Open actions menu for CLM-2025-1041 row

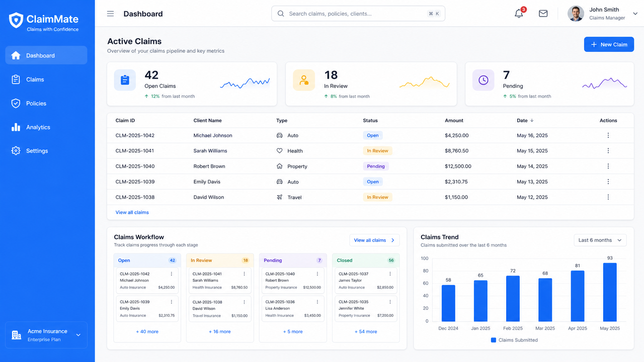pos(608,151)
